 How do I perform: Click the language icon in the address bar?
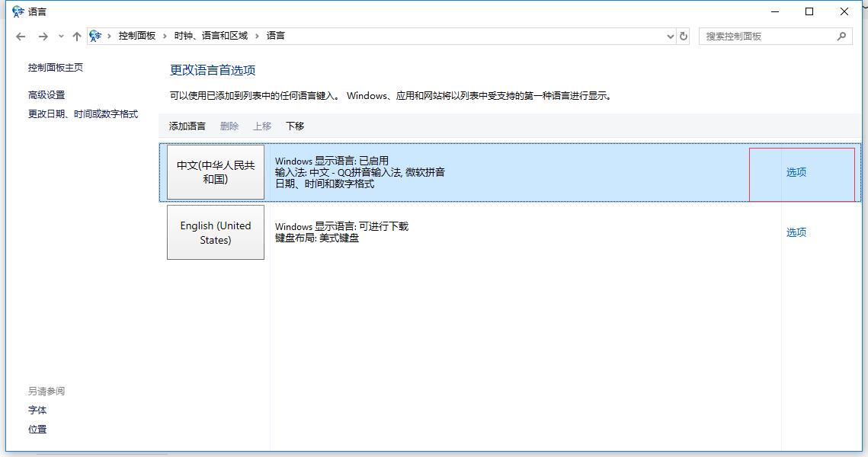click(x=94, y=35)
